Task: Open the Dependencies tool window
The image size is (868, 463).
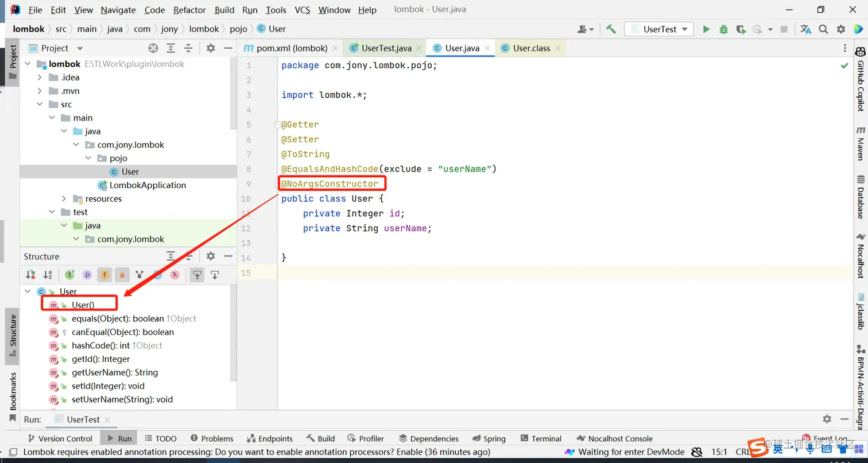Action: click(429, 438)
